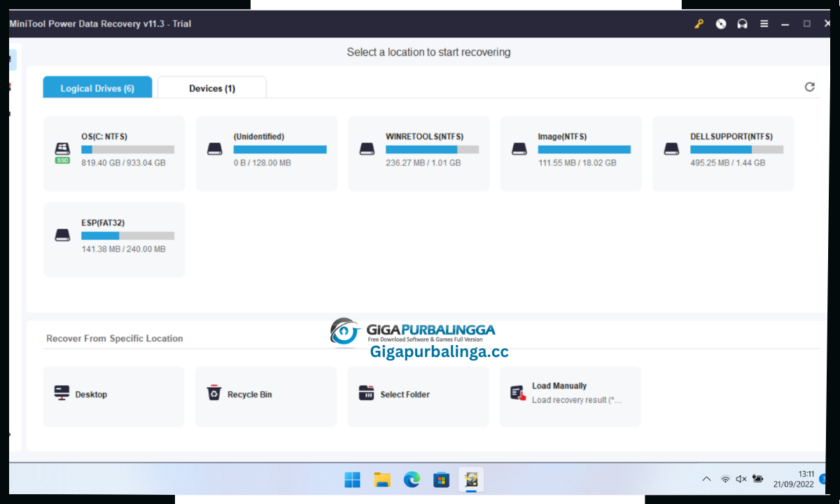This screenshot has width=840, height=504.
Task: Select the DELLSUPPORT(NTFS) label
Action: pyautogui.click(x=731, y=136)
